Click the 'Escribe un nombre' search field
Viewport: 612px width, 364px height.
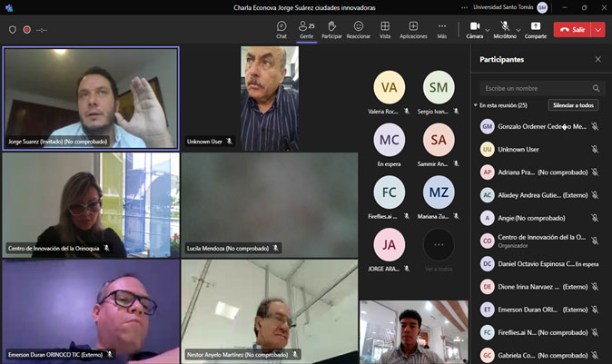pyautogui.click(x=536, y=88)
